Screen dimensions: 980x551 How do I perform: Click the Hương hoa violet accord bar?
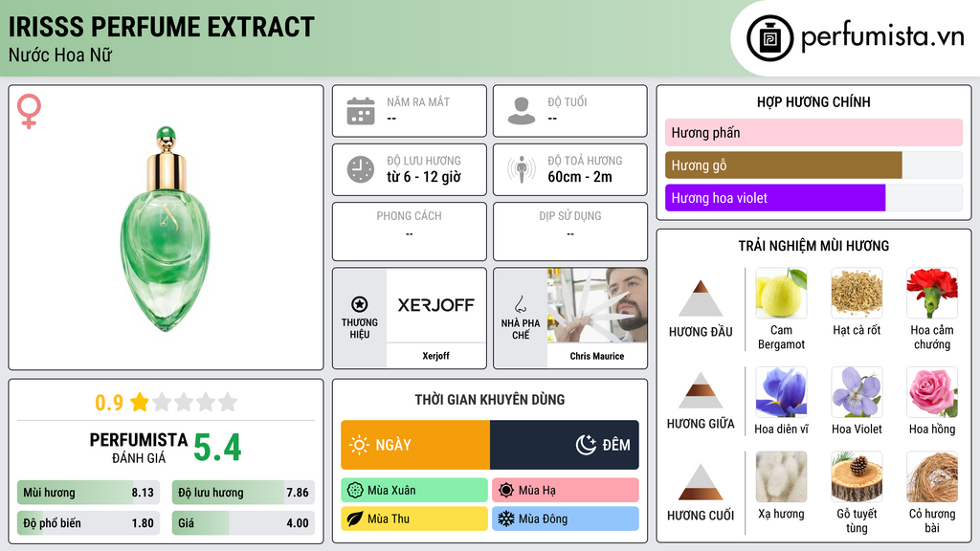pos(813,197)
